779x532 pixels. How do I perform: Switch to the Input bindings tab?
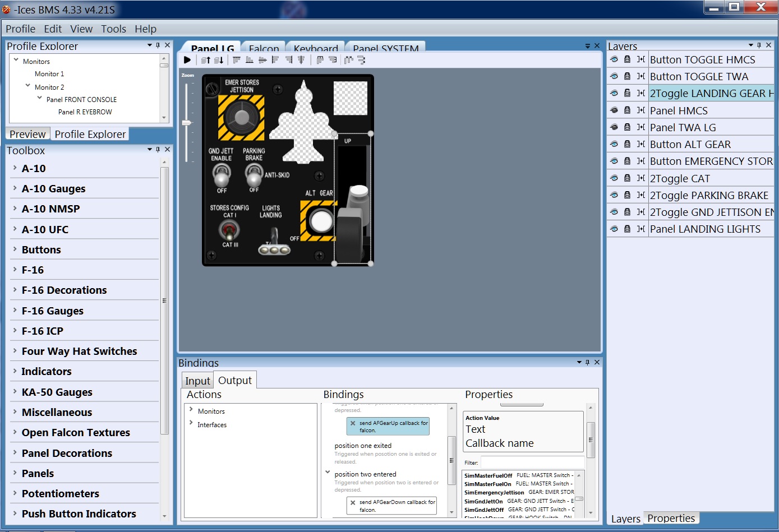[197, 381]
